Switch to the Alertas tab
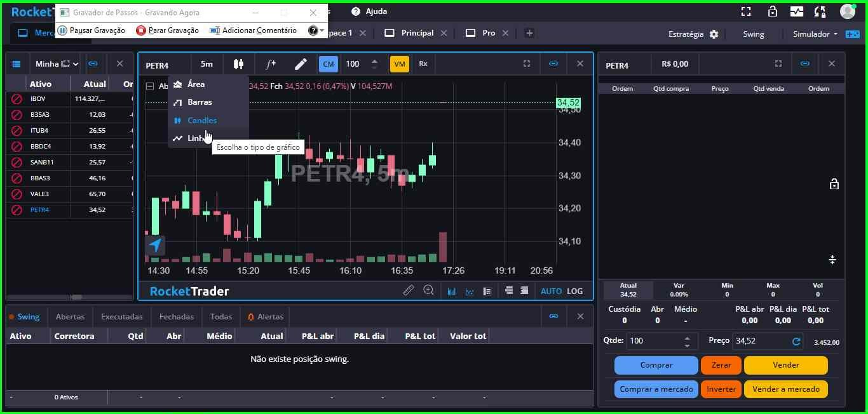Screen dimensions: 868x414 [266, 317]
